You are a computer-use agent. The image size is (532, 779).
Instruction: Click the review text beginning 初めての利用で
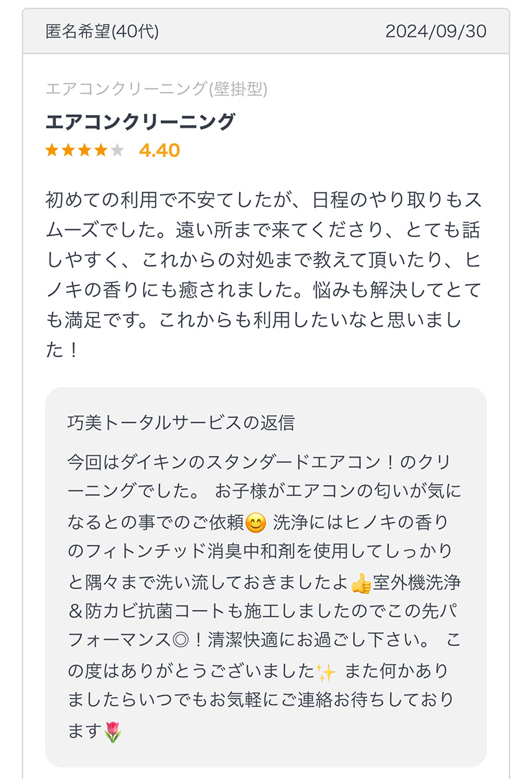pos(264,275)
